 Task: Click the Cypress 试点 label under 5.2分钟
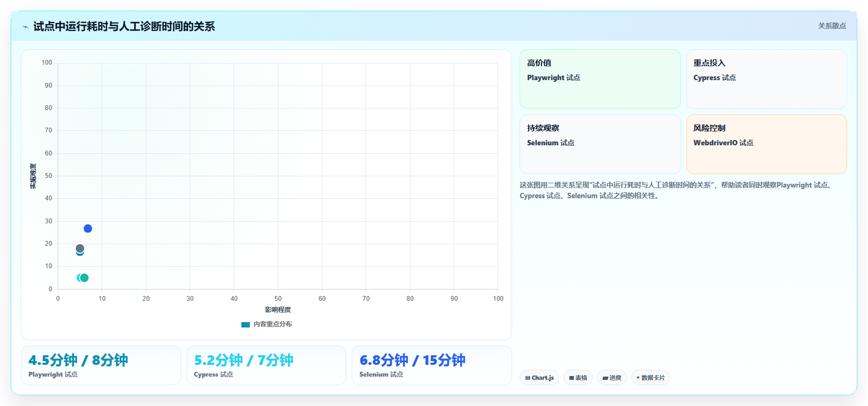point(213,374)
